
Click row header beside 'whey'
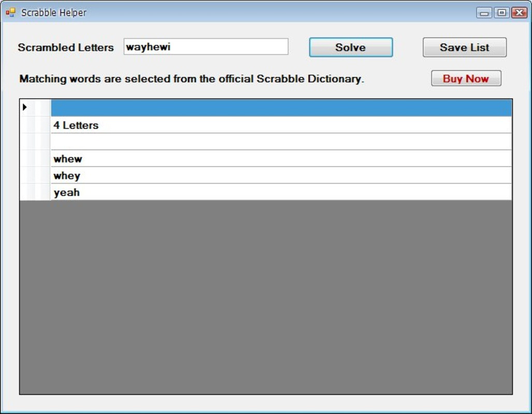35,175
